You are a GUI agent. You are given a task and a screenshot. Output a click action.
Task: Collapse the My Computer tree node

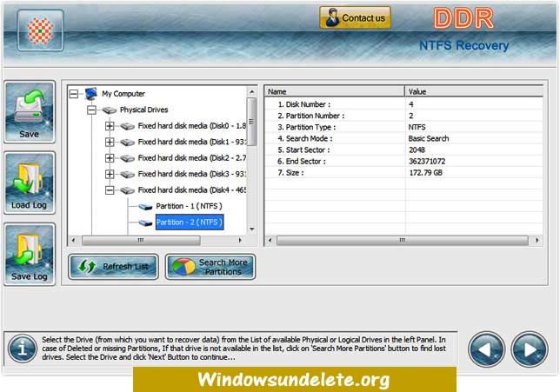74,94
